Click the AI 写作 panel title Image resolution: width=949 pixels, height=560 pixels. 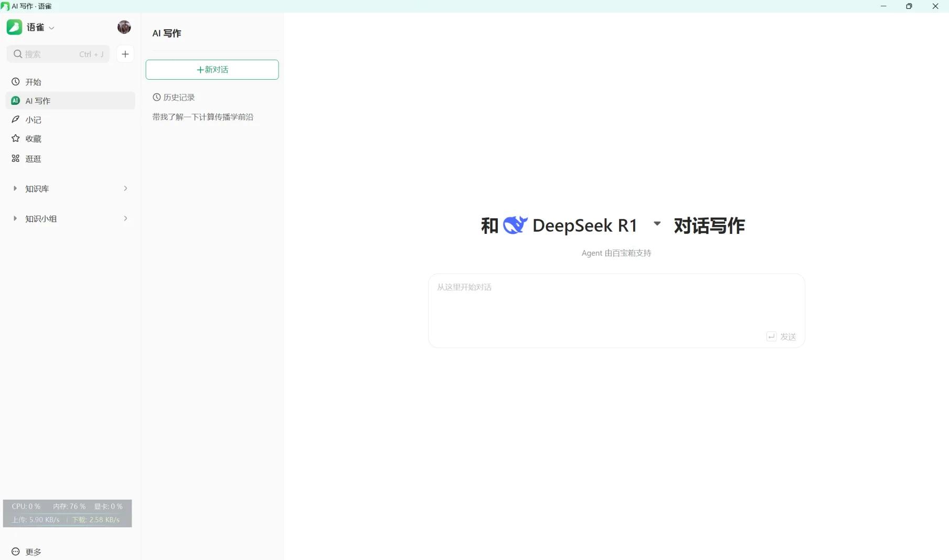[167, 33]
